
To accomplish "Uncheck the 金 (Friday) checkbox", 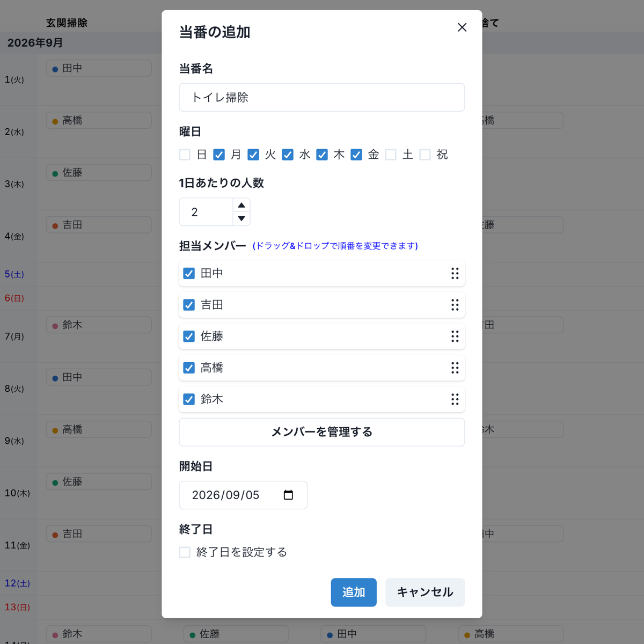I will [356, 155].
